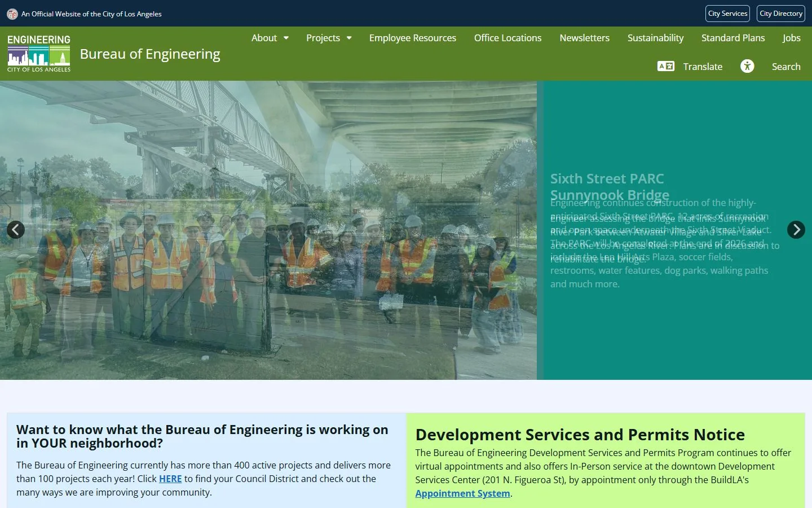The image size is (812, 508).
Task: Open the Office Locations page
Action: pyautogui.click(x=507, y=38)
